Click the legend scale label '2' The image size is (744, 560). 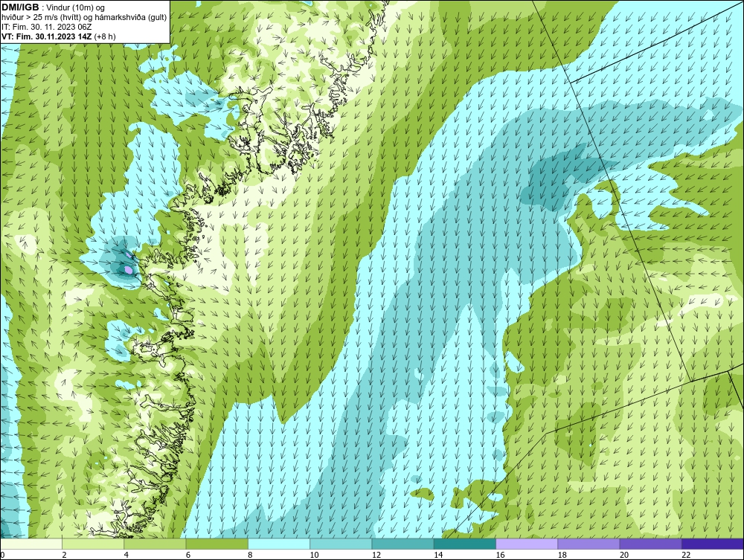[x=64, y=556]
